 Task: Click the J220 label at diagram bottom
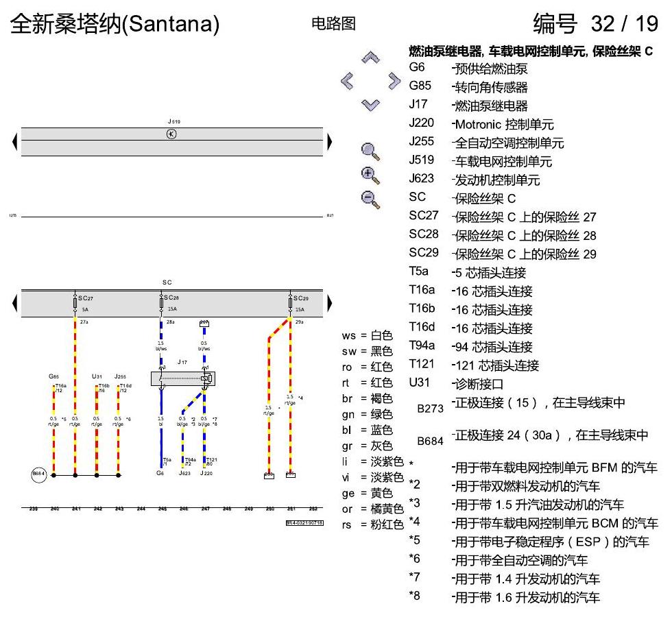(x=206, y=473)
